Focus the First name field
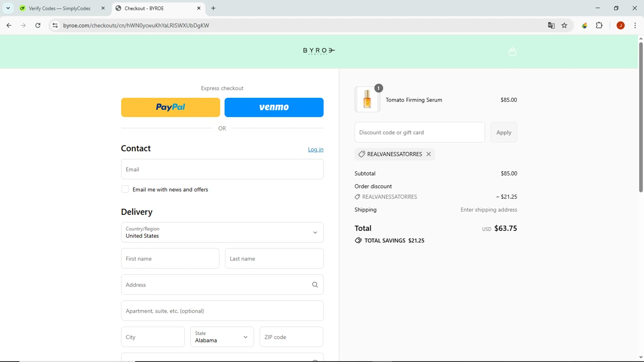 tap(170, 259)
